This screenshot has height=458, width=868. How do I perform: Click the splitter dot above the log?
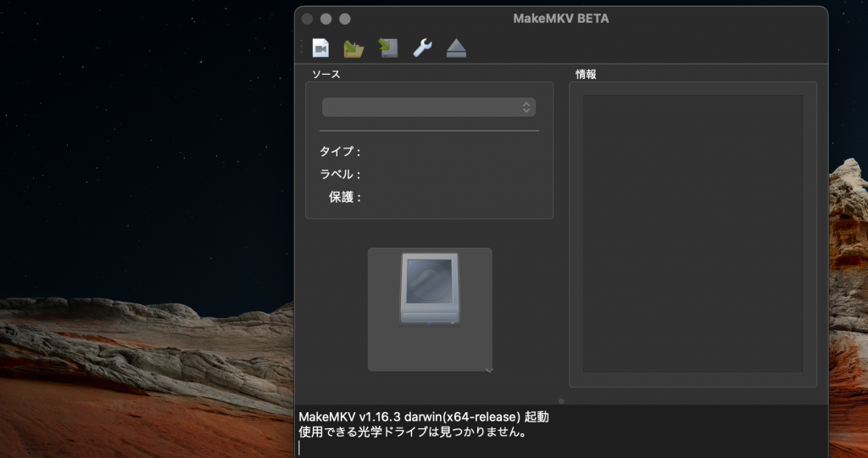[x=561, y=401]
